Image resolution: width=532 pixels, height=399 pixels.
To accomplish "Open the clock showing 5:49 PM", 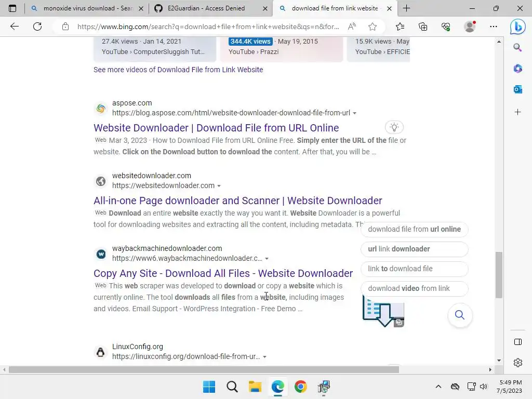I will click(x=510, y=387).
